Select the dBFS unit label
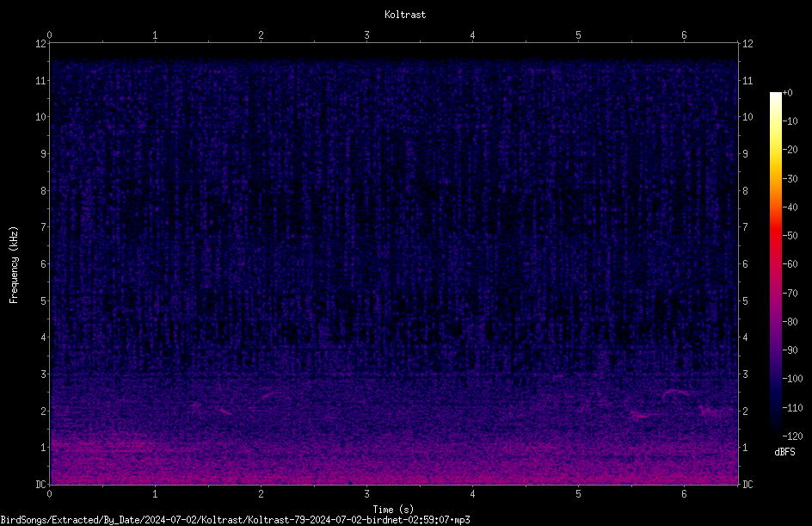This screenshot has width=812, height=526. pyautogui.click(x=784, y=452)
